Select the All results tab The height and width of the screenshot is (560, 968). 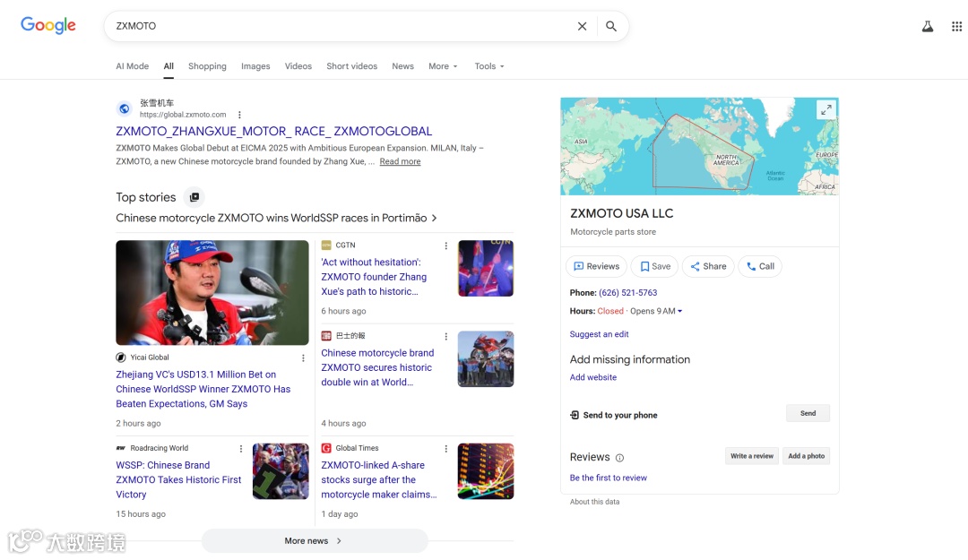pyautogui.click(x=169, y=66)
